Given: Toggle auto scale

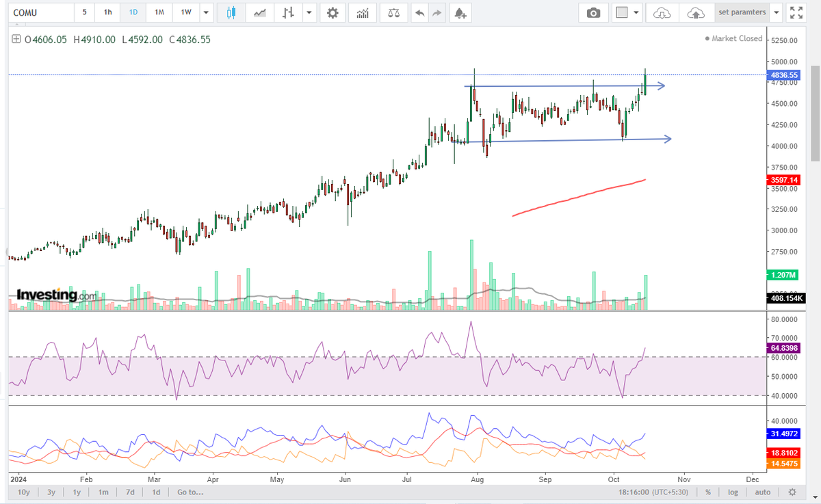Looking at the screenshot, I should click(x=763, y=492).
